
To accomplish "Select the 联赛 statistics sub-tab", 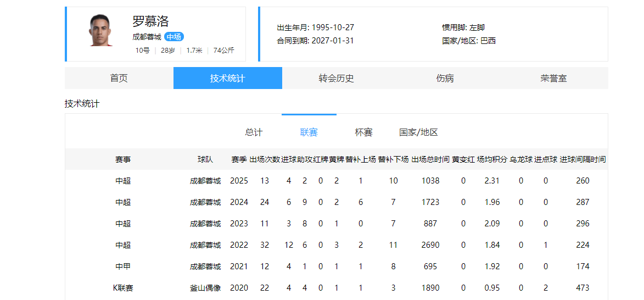I will click(x=309, y=132).
